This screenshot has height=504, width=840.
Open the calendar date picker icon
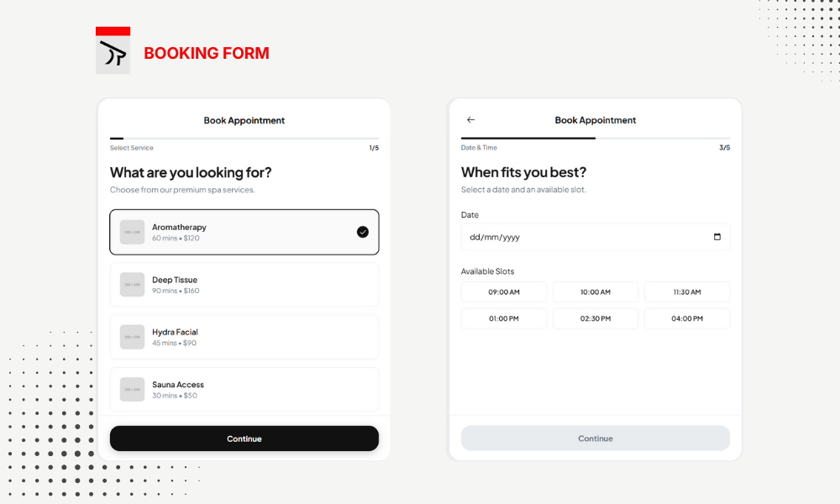click(717, 237)
